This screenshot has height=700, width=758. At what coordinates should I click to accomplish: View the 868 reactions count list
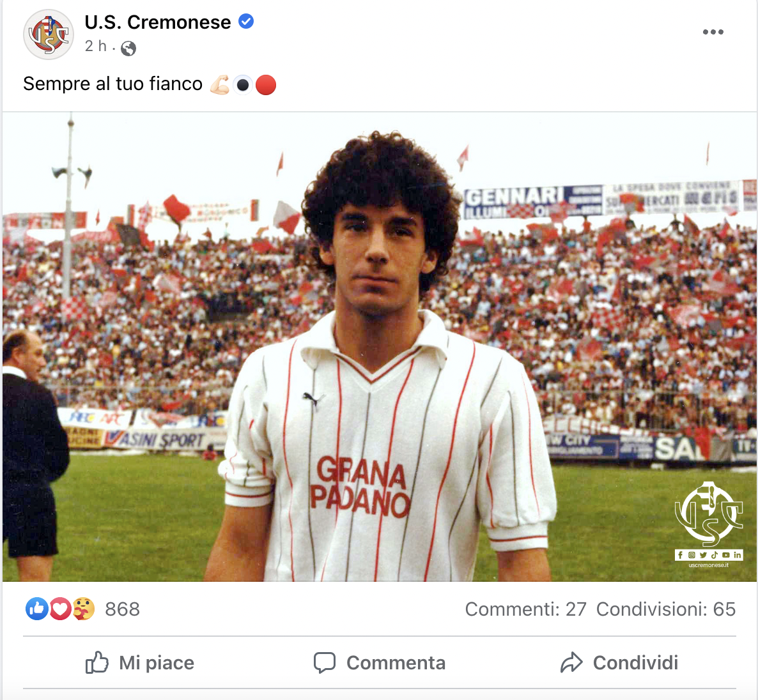pos(122,609)
